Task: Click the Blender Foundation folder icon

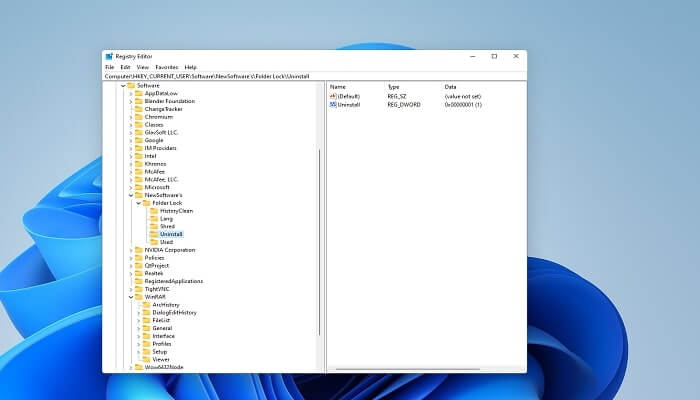Action: pos(138,101)
